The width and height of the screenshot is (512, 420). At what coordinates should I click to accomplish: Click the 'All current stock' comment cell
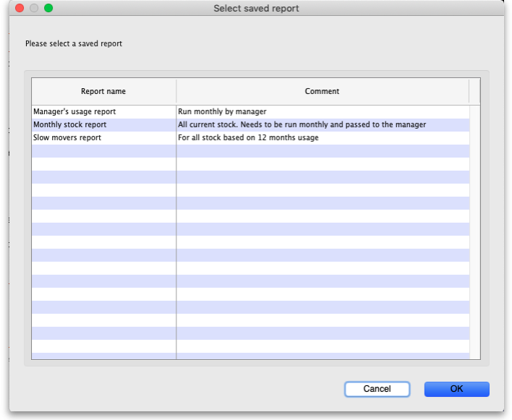[x=302, y=125]
